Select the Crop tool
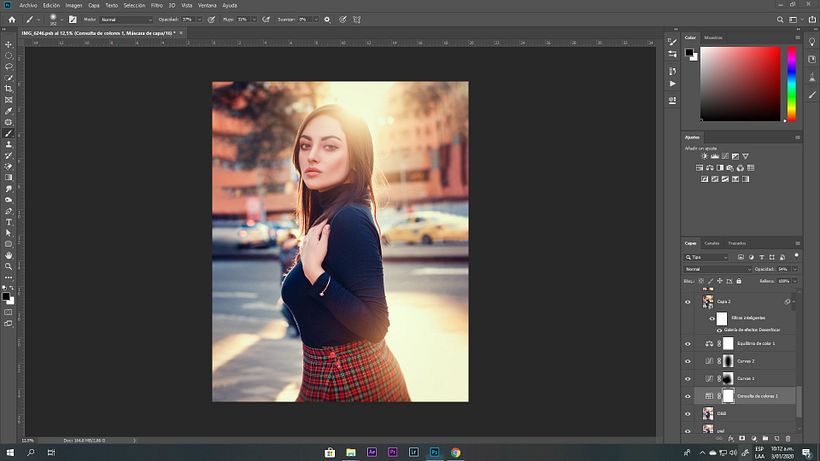The image size is (820, 461). [x=8, y=89]
